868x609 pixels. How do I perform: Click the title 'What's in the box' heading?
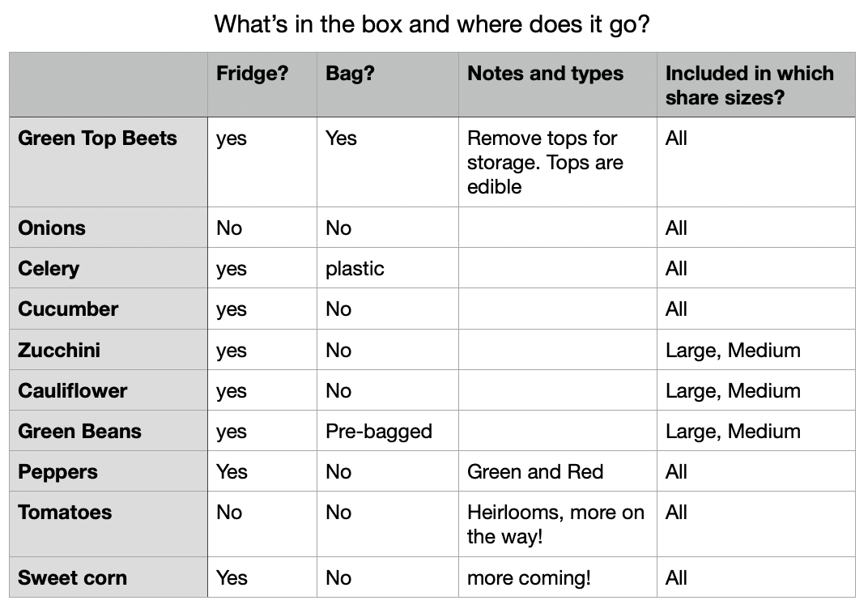[432, 24]
